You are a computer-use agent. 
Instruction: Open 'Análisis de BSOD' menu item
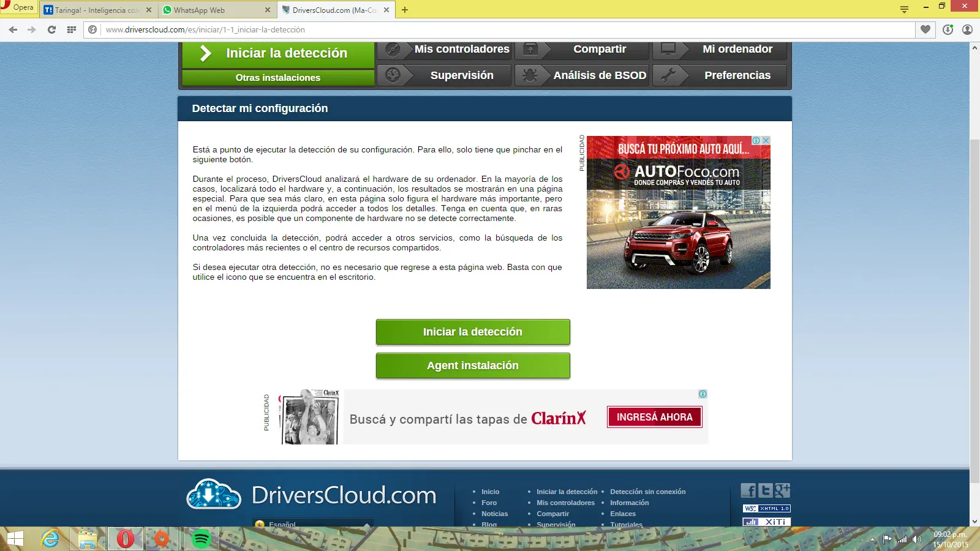(x=582, y=75)
